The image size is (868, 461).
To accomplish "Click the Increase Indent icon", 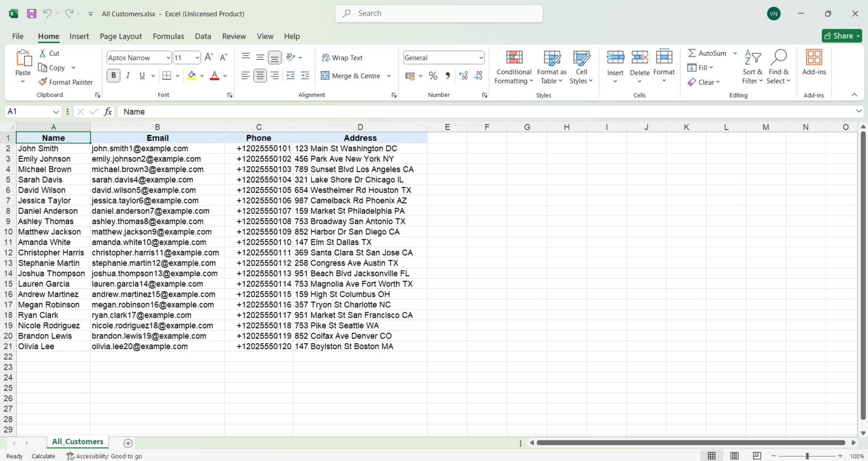I will [x=305, y=75].
